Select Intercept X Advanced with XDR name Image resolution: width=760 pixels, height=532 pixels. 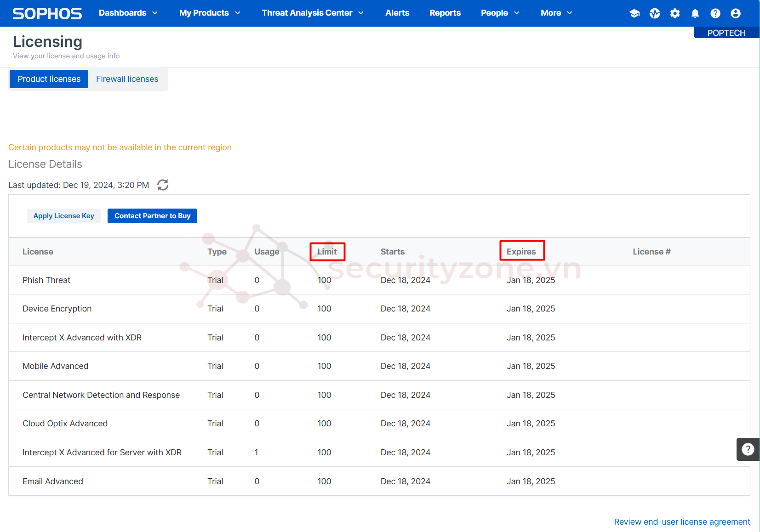point(82,338)
